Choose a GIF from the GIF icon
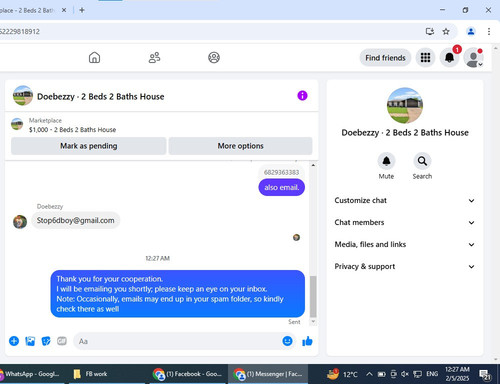The image size is (500, 384). point(62,341)
